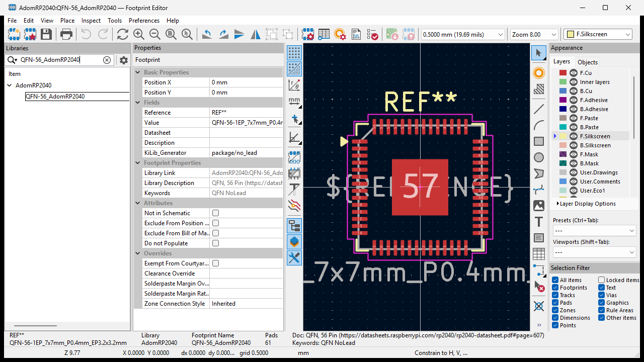644x362 pixels.
Task: Switch to the Objects tab
Action: coord(588,62)
